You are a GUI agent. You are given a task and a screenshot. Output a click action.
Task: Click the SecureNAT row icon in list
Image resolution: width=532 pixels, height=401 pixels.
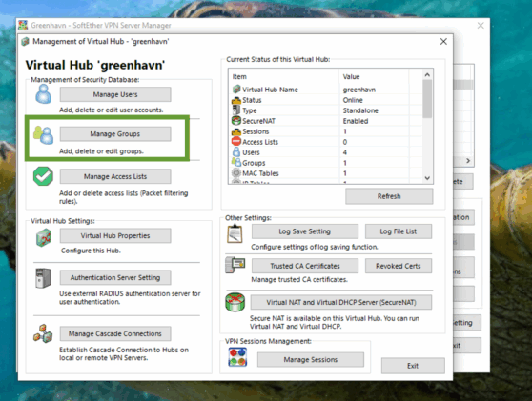click(x=236, y=121)
